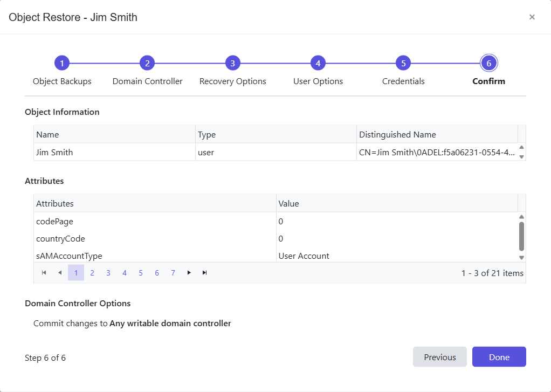Screen dimensions: 551x392
Task: Jump to last page of attributes
Action: [x=204, y=273]
